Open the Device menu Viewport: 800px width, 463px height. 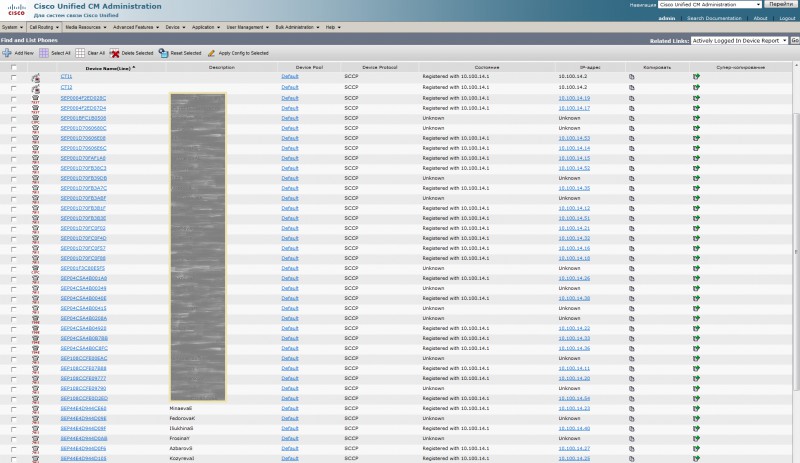pos(176,27)
